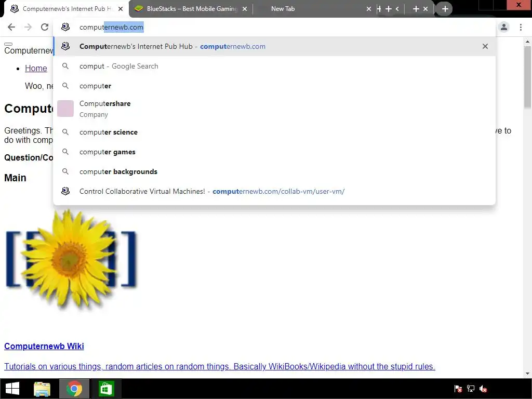This screenshot has height=399, width=532.
Task: Open the 'Tutorials on various things' link
Action: coord(220,366)
